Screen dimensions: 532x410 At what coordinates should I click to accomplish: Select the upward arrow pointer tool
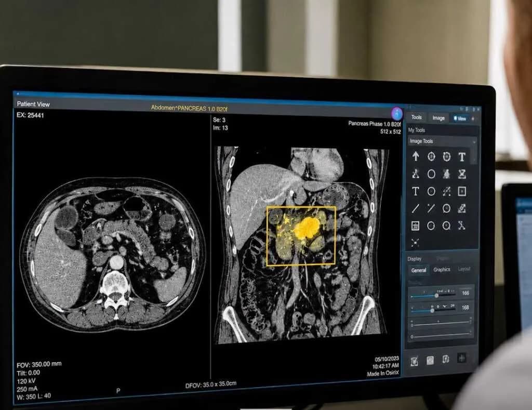tap(415, 156)
